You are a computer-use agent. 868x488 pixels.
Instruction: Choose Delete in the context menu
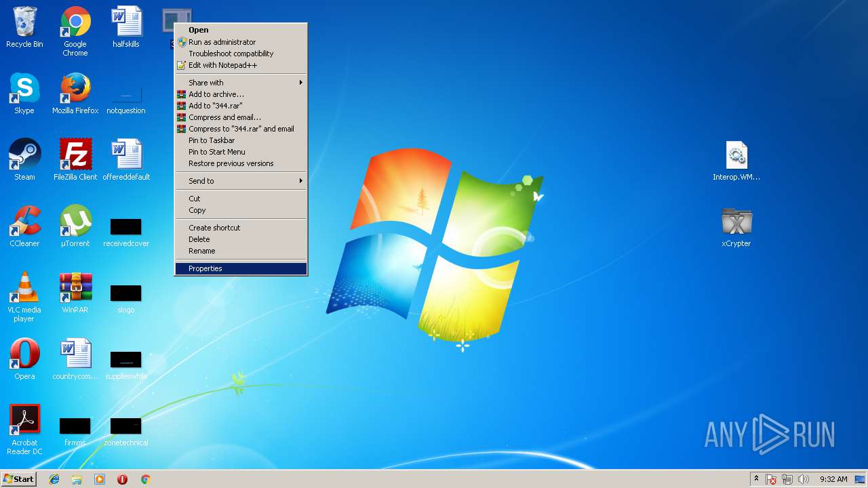click(241, 239)
